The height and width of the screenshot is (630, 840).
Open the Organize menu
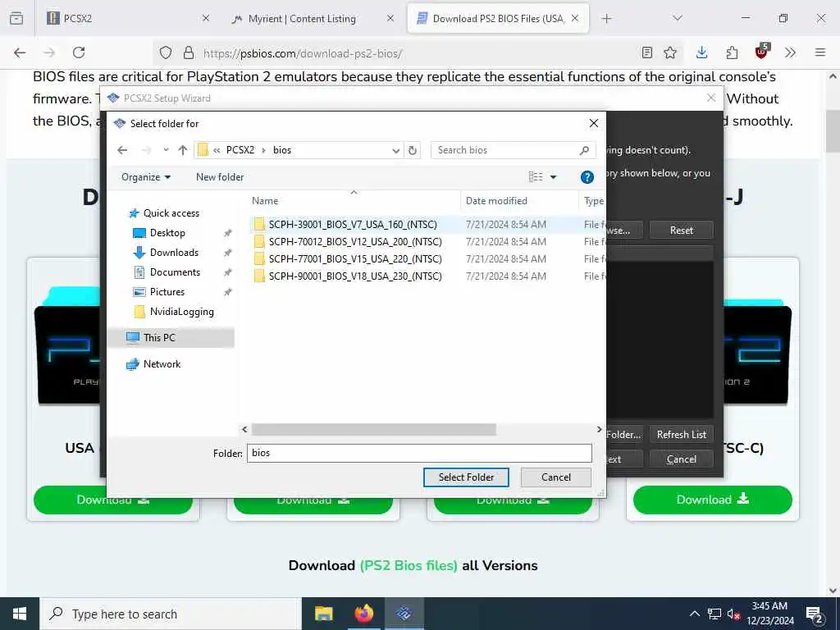tap(146, 177)
